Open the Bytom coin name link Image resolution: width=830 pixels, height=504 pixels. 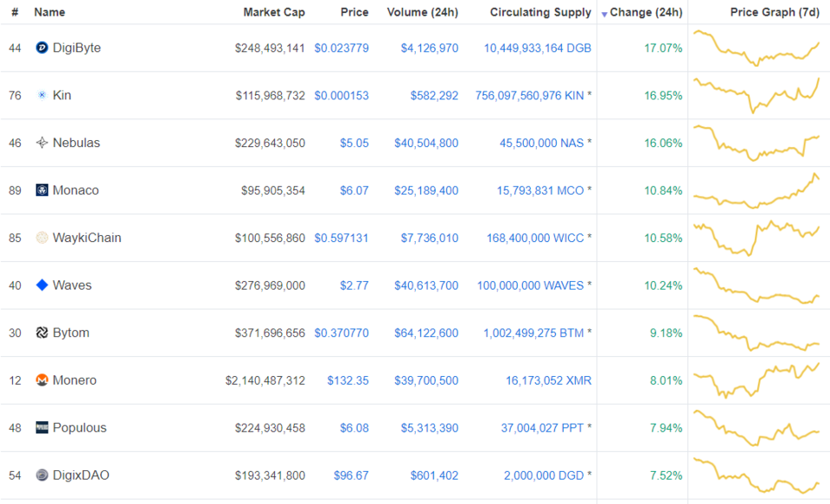click(71, 333)
